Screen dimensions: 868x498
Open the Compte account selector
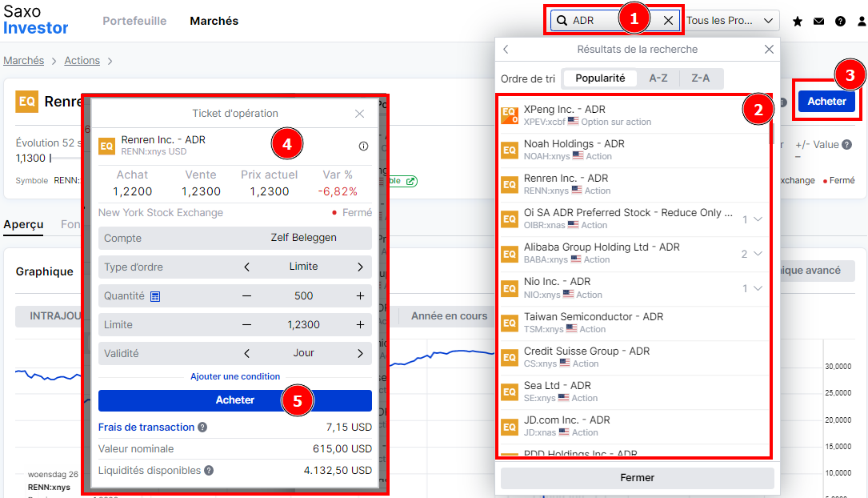[235, 239]
